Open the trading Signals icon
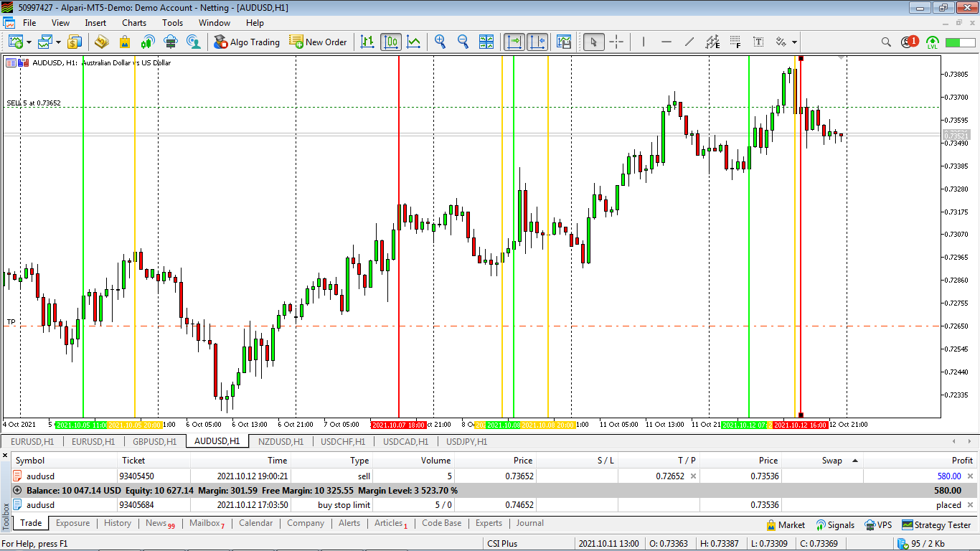 (x=148, y=42)
